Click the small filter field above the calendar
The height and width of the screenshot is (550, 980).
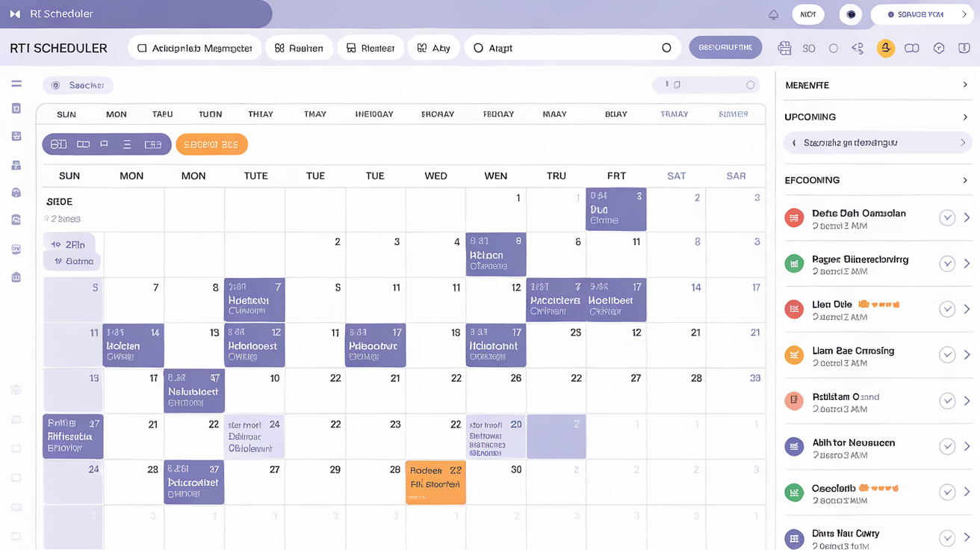pyautogui.click(x=706, y=85)
